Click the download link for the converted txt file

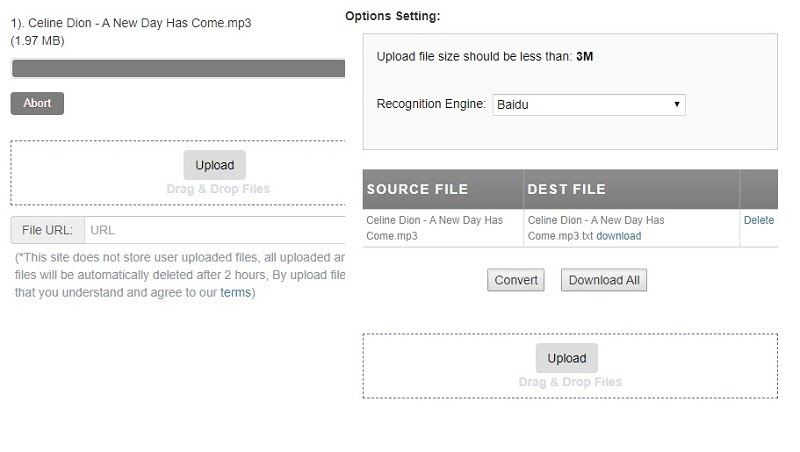(618, 236)
